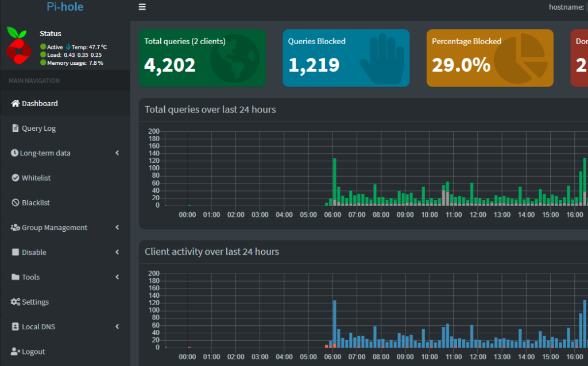The image size is (588, 366).
Task: Open the Settings menu item
Action: 35,302
